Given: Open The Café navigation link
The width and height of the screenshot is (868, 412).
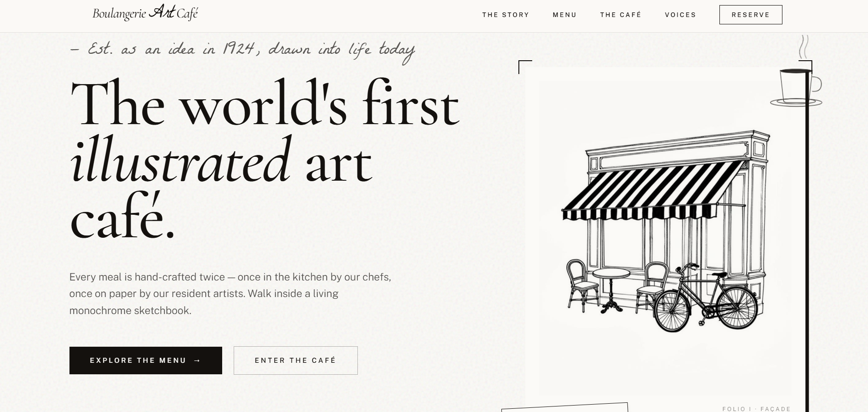Looking at the screenshot, I should [x=621, y=15].
